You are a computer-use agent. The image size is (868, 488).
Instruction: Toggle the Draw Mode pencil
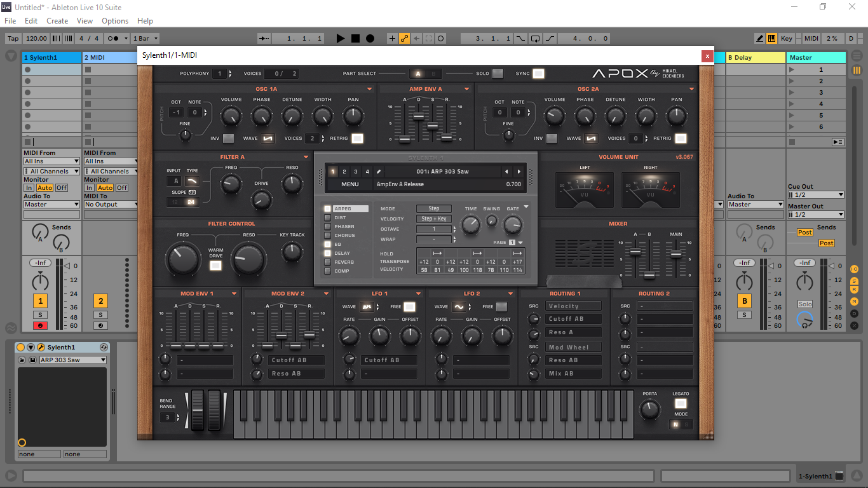tap(760, 39)
